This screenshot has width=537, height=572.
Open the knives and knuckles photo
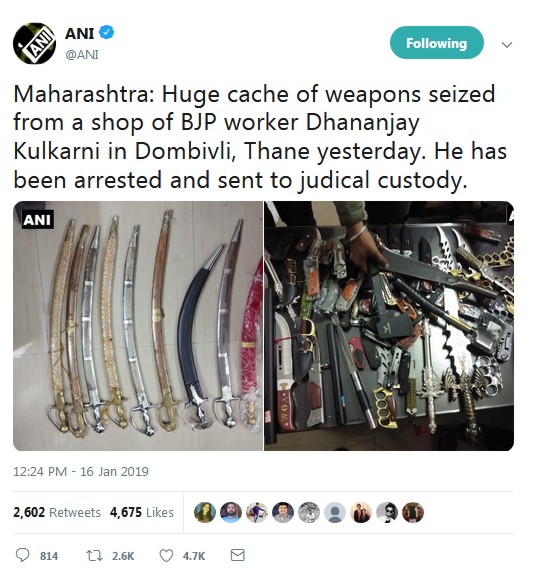click(x=389, y=326)
